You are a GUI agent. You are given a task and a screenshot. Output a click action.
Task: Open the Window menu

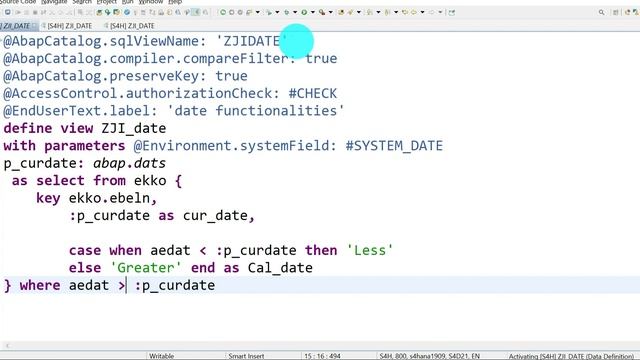click(x=151, y=2)
